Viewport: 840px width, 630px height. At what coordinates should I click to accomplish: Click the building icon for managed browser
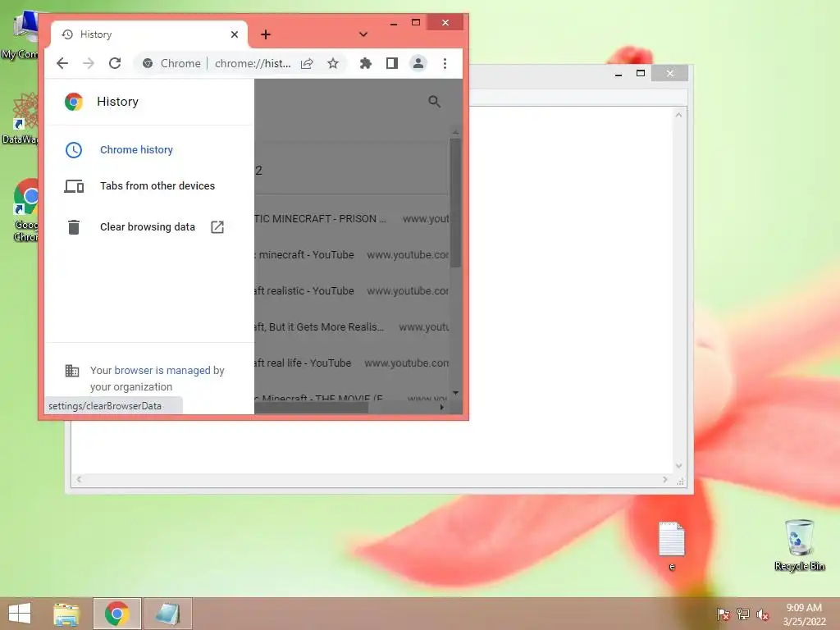[x=72, y=370]
